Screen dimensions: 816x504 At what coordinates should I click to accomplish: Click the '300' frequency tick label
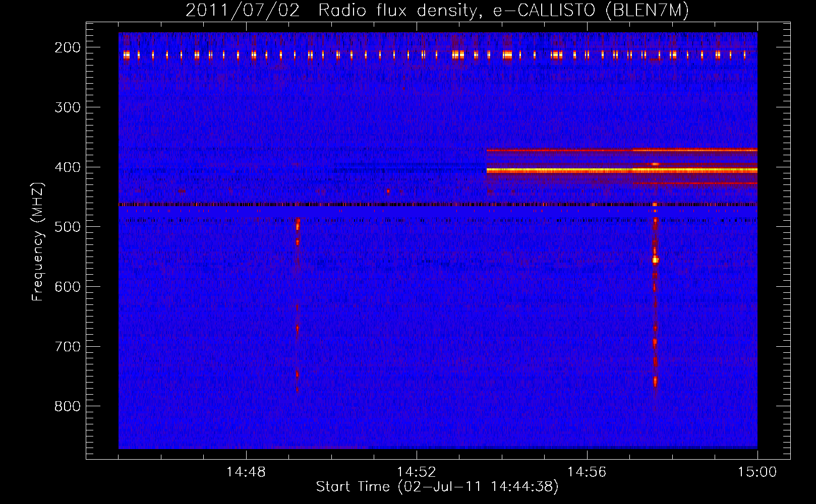click(x=68, y=107)
